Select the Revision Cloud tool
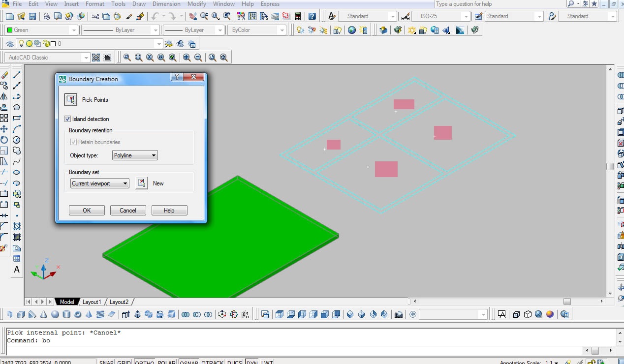The image size is (624, 364). (x=17, y=151)
